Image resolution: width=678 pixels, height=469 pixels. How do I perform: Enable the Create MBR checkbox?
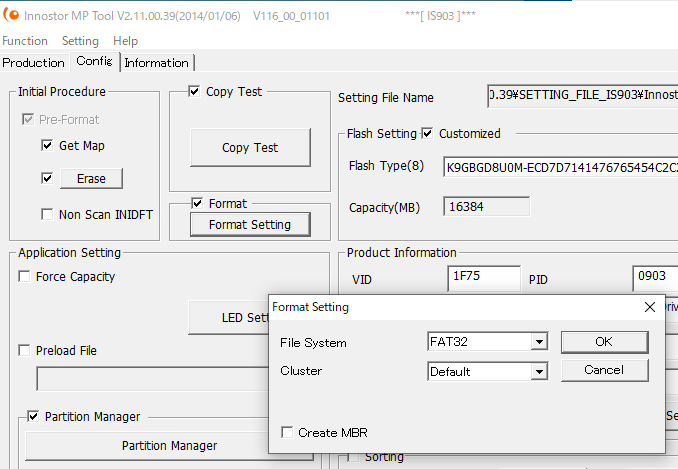pos(287,432)
